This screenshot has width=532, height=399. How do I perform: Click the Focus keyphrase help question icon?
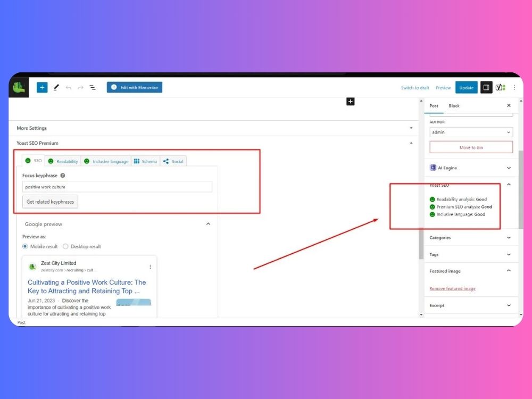pyautogui.click(x=63, y=176)
